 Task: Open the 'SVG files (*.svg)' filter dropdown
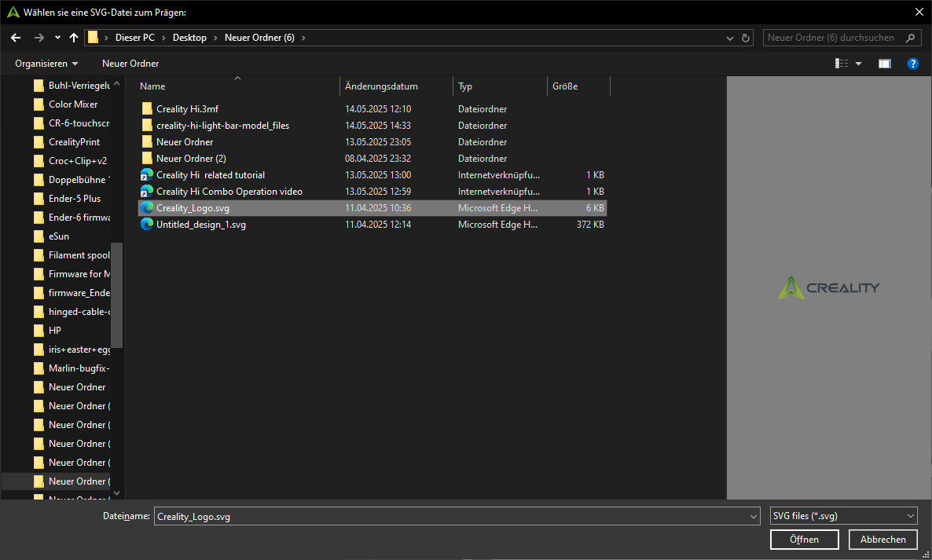pos(843,516)
